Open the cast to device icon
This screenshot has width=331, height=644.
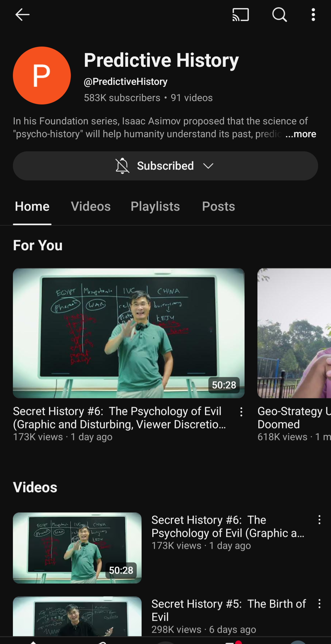241,14
